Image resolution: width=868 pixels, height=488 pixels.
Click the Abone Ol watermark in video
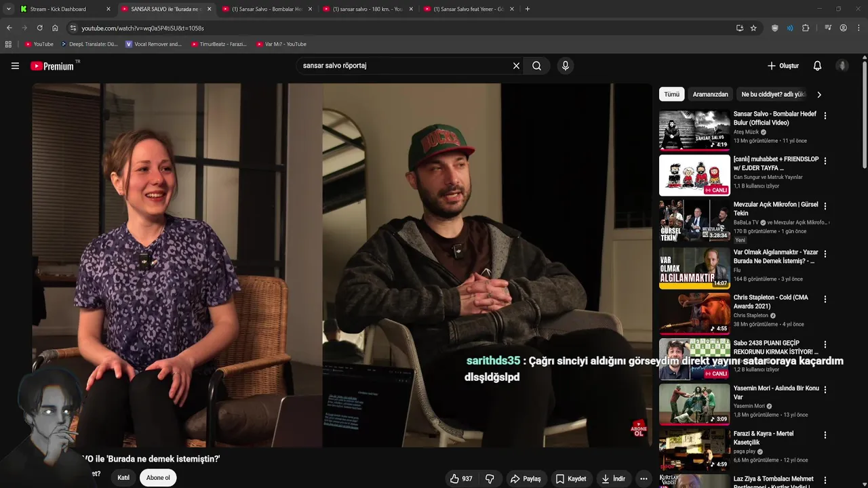click(x=639, y=429)
